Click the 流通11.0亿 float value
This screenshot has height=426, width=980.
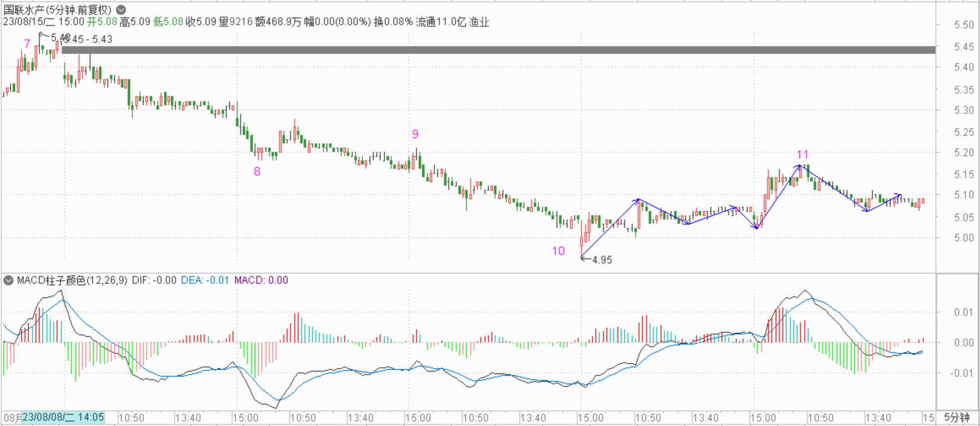pos(441,22)
